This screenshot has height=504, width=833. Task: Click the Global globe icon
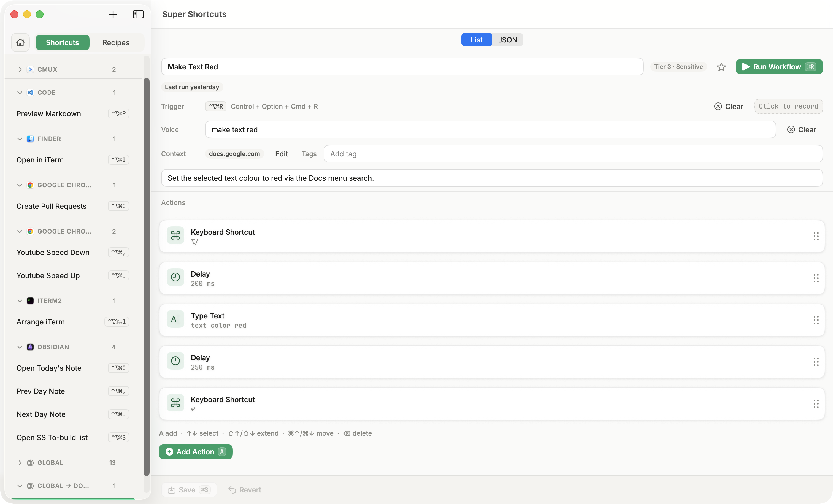click(30, 463)
